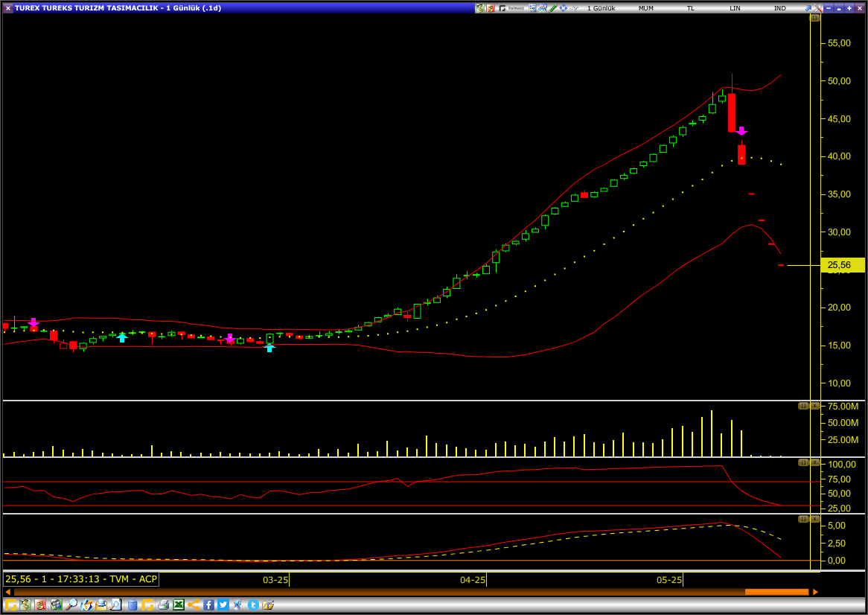
Task: Open the IND indicator dropdown
Action: 780,8
